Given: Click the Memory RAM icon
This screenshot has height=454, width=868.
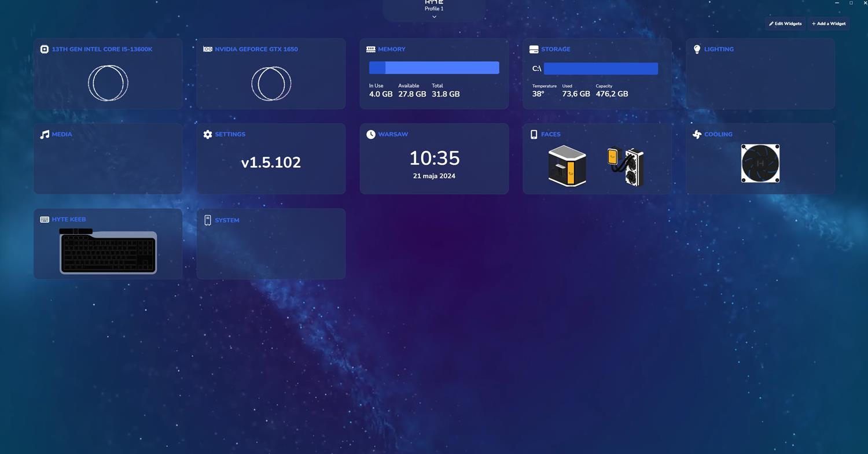Looking at the screenshot, I should coord(371,49).
